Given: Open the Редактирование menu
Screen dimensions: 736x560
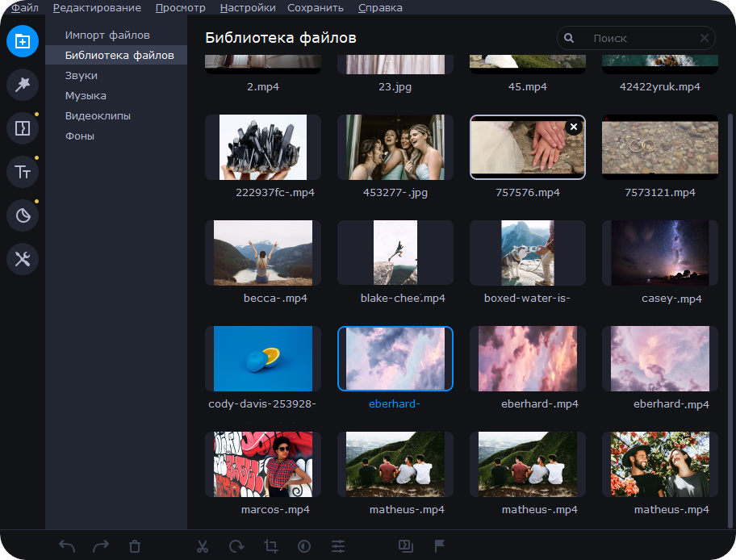Looking at the screenshot, I should click(x=97, y=8).
